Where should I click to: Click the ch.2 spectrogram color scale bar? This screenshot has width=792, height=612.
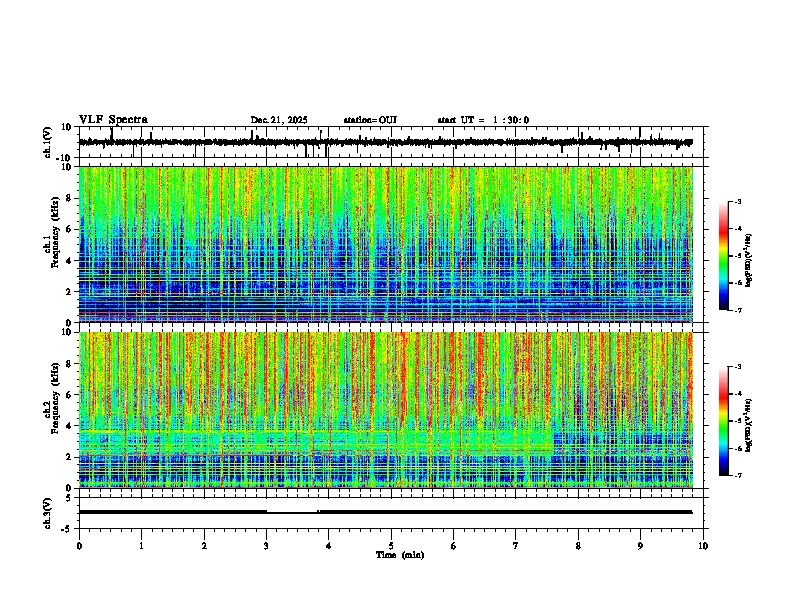(724, 421)
